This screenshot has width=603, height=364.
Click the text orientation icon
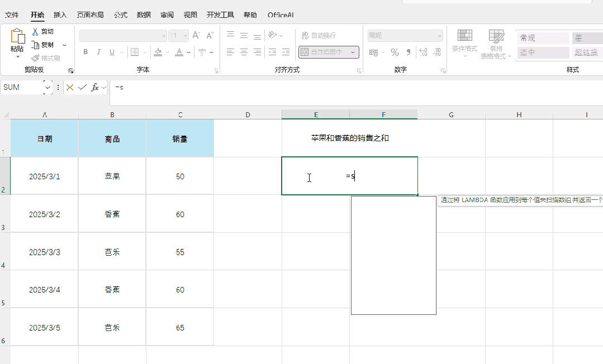click(273, 35)
